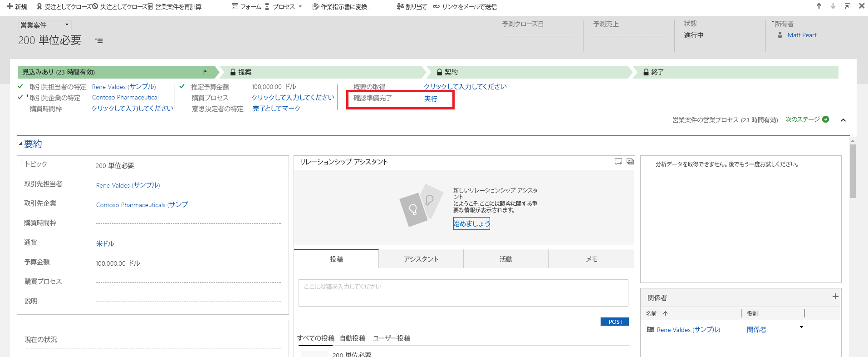This screenshot has height=357, width=868.
Task: Go to next record with down arrow
Action: pos(833,6)
